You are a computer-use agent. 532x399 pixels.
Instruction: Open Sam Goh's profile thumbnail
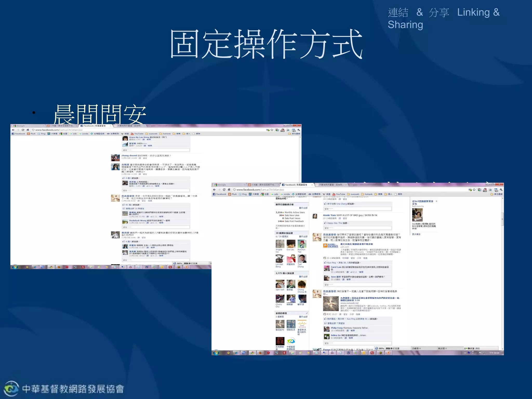pyautogui.click(x=280, y=284)
